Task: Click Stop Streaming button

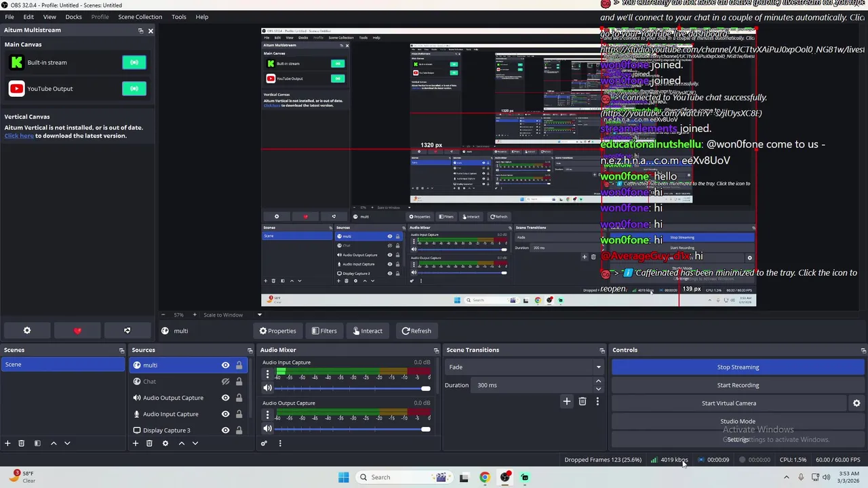Action: coord(738,367)
